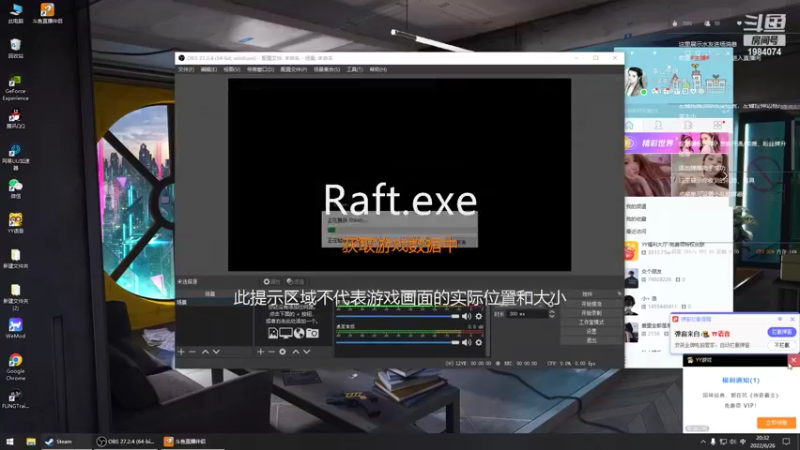Viewport: 800px width, 450px height.
Task: Click the block popup button in popup blocker notice
Action: coord(781,332)
